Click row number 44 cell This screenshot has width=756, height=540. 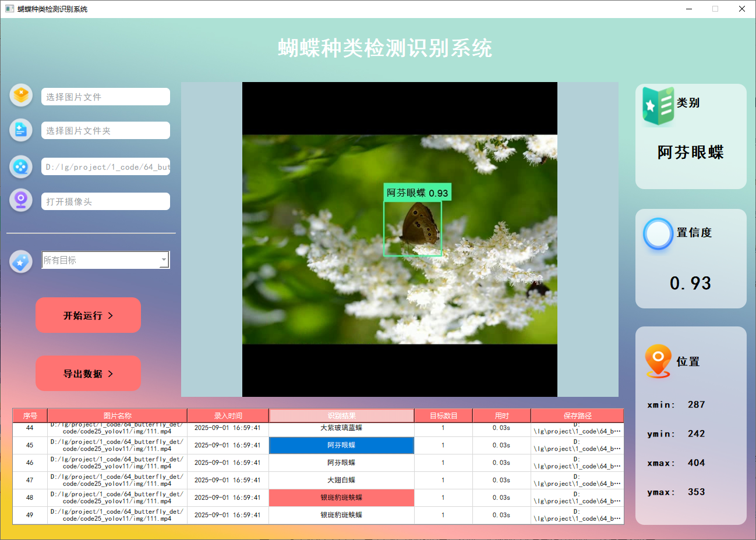[30, 429]
